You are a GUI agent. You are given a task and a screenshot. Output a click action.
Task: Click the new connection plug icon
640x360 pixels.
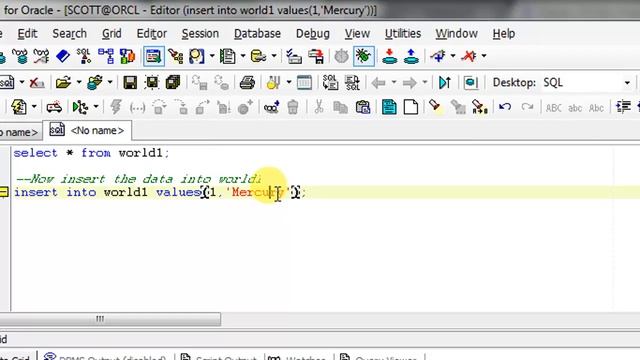pos(438,56)
